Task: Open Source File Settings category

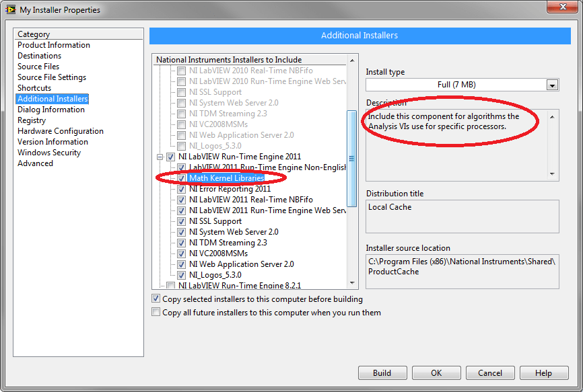Action: tap(52, 77)
